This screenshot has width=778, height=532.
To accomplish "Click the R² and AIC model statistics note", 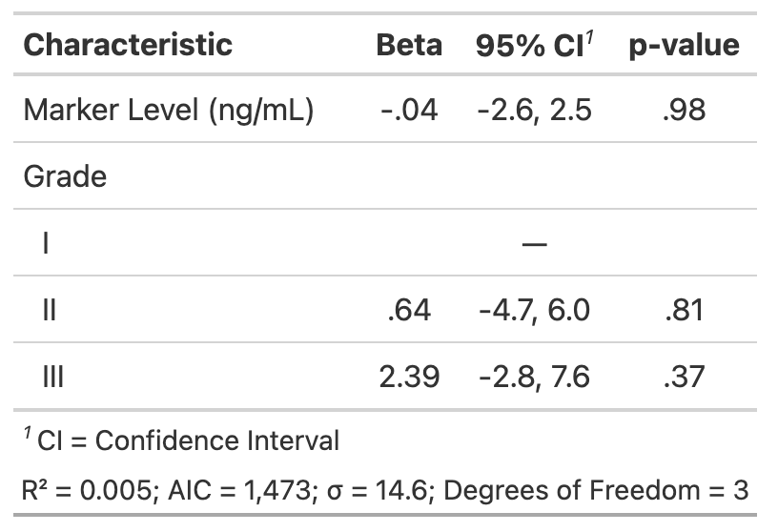I will pyautogui.click(x=385, y=490).
